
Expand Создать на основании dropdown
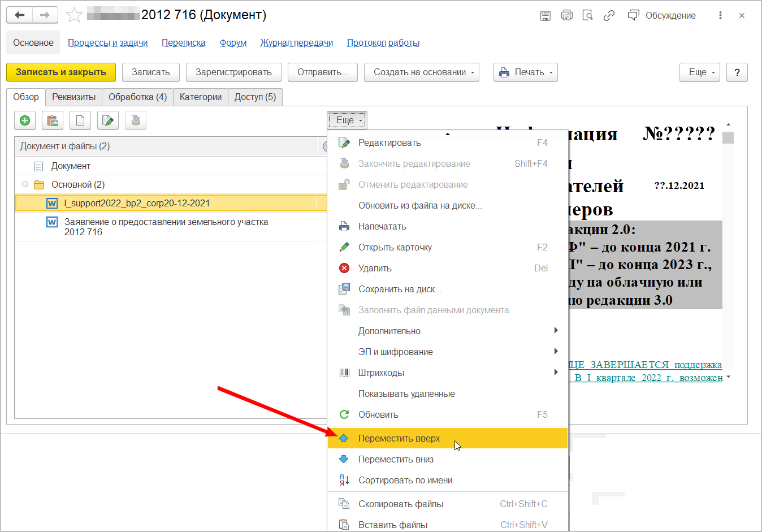[422, 72]
